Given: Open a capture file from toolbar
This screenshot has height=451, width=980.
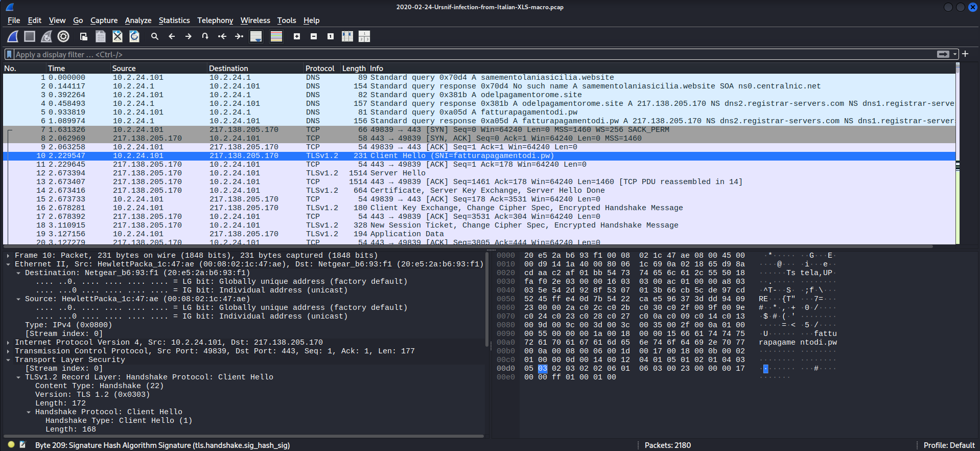Looking at the screenshot, I should [84, 36].
